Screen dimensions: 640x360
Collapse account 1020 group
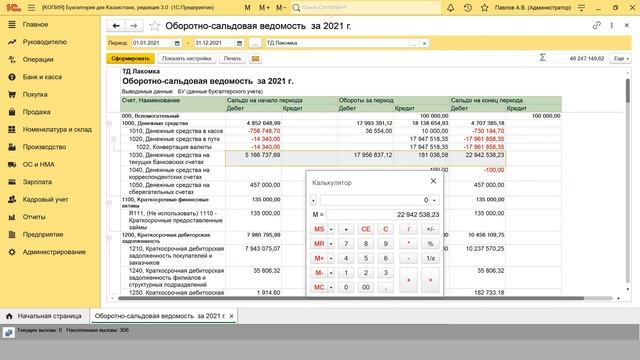click(x=114, y=139)
